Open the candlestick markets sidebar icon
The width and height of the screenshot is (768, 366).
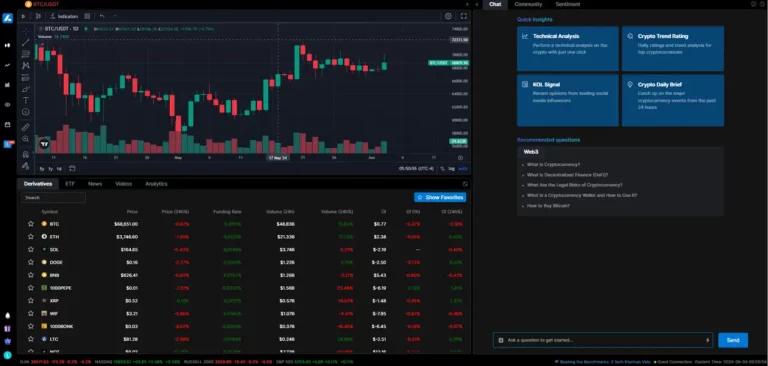click(x=7, y=45)
